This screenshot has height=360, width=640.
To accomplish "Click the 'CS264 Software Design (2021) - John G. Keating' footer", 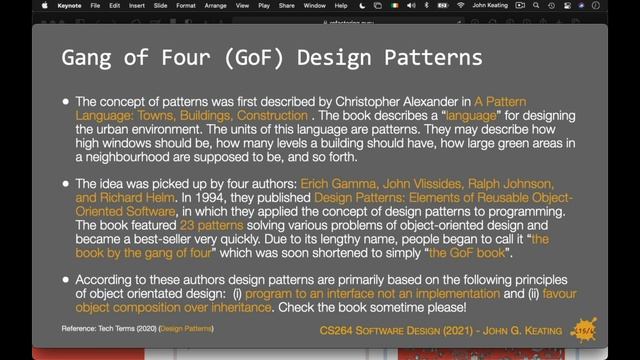I will pyautogui.click(x=441, y=331).
